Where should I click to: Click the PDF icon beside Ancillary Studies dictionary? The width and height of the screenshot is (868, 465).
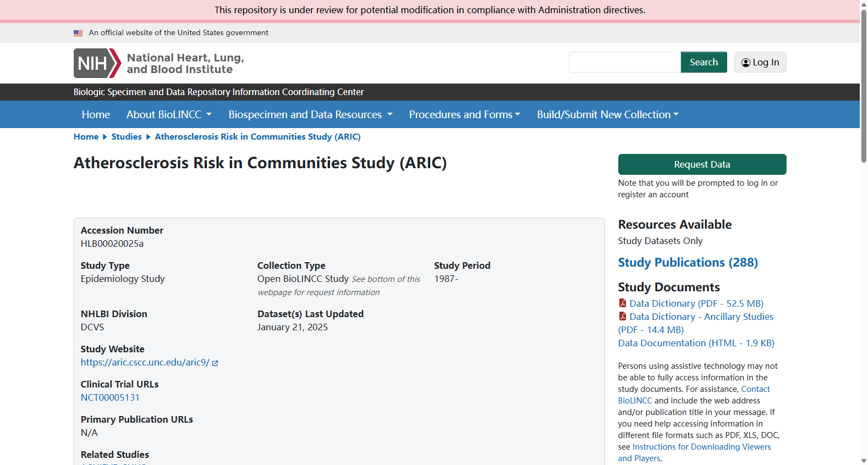[623, 316]
